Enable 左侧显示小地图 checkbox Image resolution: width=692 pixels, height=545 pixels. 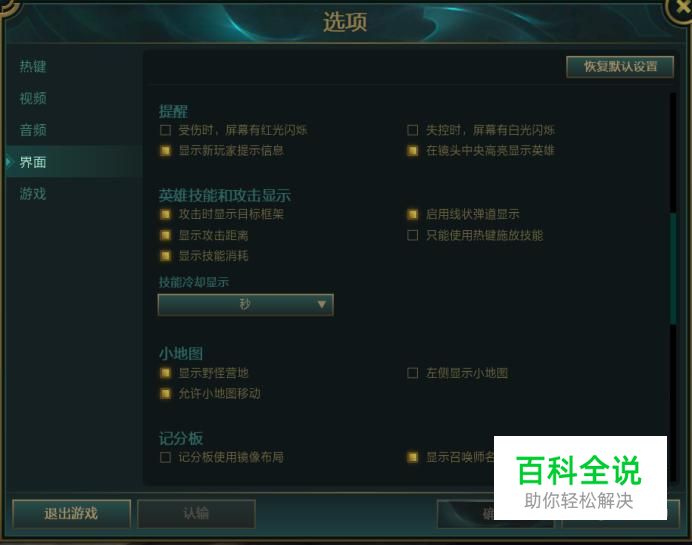click(x=413, y=373)
